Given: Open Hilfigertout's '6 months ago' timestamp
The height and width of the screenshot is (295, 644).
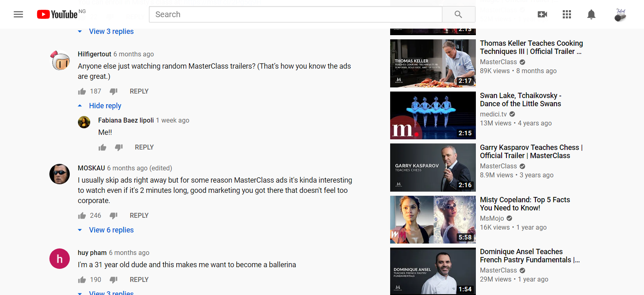Looking at the screenshot, I should [134, 54].
